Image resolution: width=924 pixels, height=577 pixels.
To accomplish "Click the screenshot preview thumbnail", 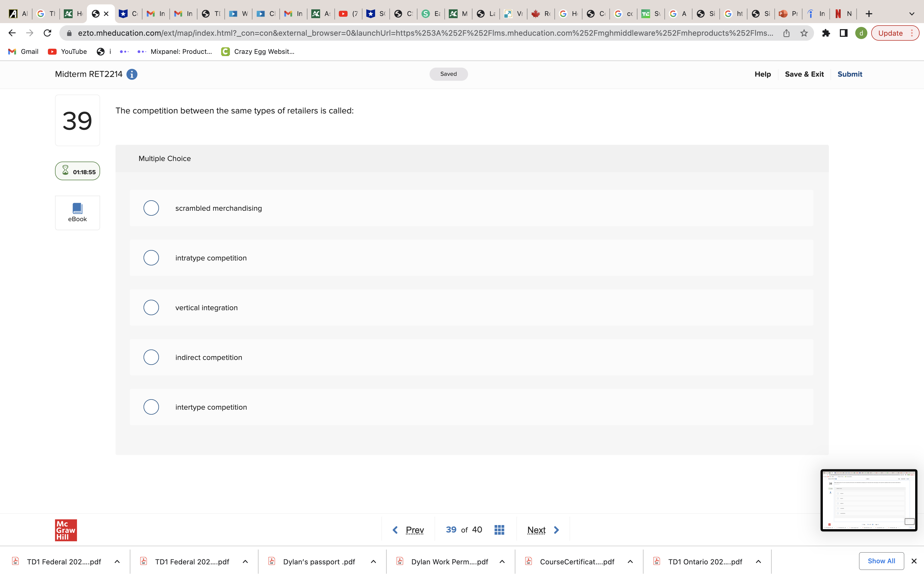I will 869,500.
